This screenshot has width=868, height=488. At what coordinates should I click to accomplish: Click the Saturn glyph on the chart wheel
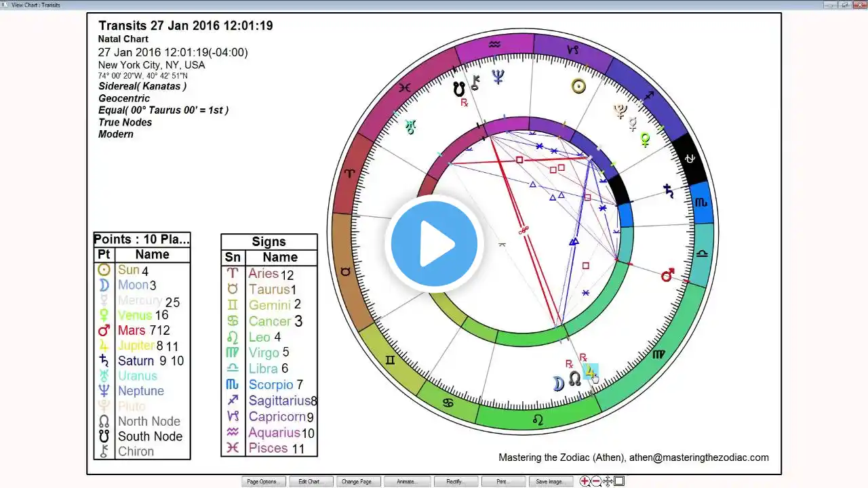pyautogui.click(x=669, y=191)
